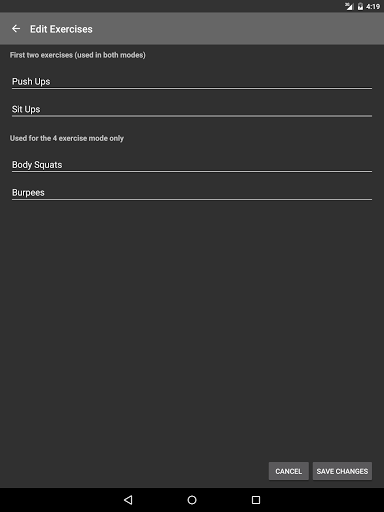The image size is (384, 512).
Task: Discard edits with the Cancel button
Action: (x=289, y=471)
